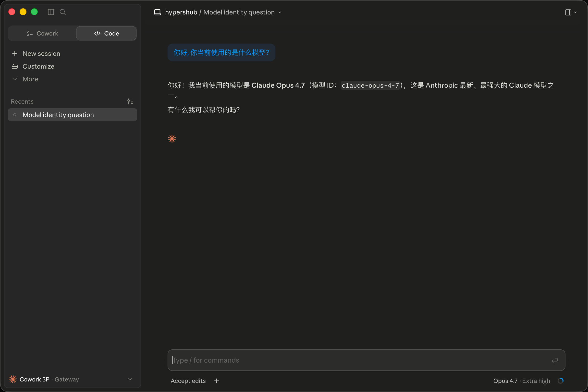This screenshot has height=392, width=588.
Task: Click the minimize window yellow button
Action: click(x=23, y=12)
